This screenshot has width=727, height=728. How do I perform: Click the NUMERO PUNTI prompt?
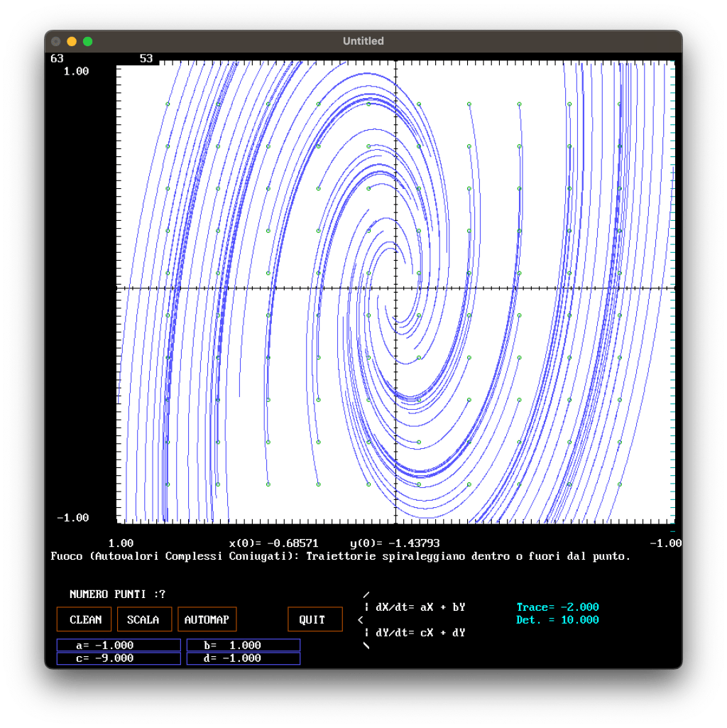(117, 594)
